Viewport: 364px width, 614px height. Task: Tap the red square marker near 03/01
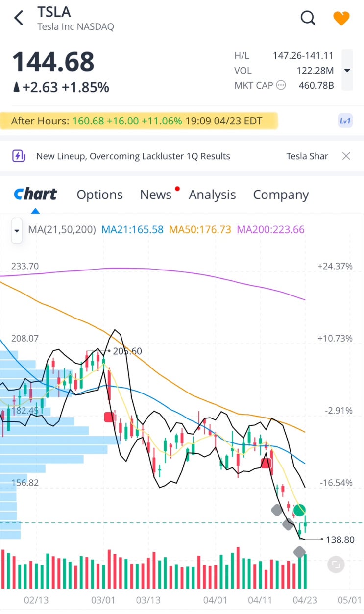[109, 417]
